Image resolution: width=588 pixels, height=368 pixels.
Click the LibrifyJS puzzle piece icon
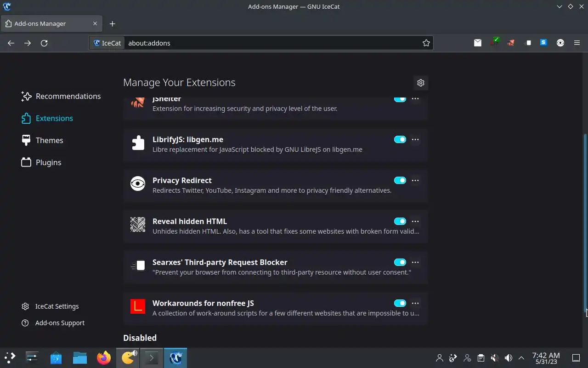tap(138, 143)
